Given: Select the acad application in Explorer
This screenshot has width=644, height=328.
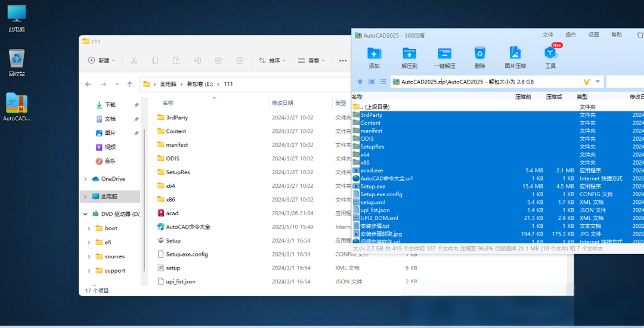Looking at the screenshot, I should [x=172, y=213].
